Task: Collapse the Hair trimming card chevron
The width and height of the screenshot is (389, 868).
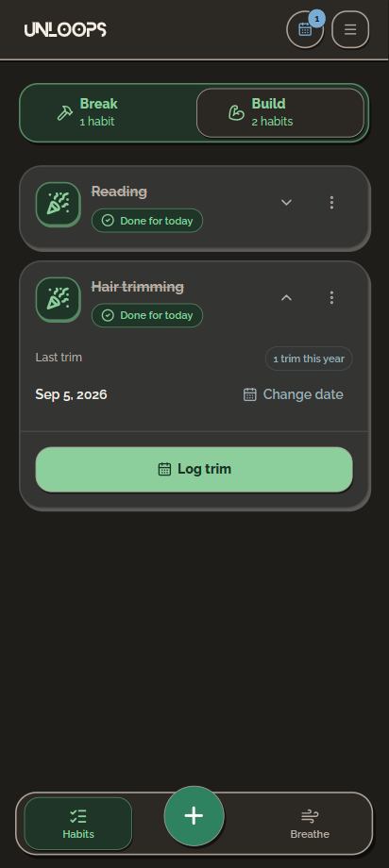Action: tap(286, 298)
